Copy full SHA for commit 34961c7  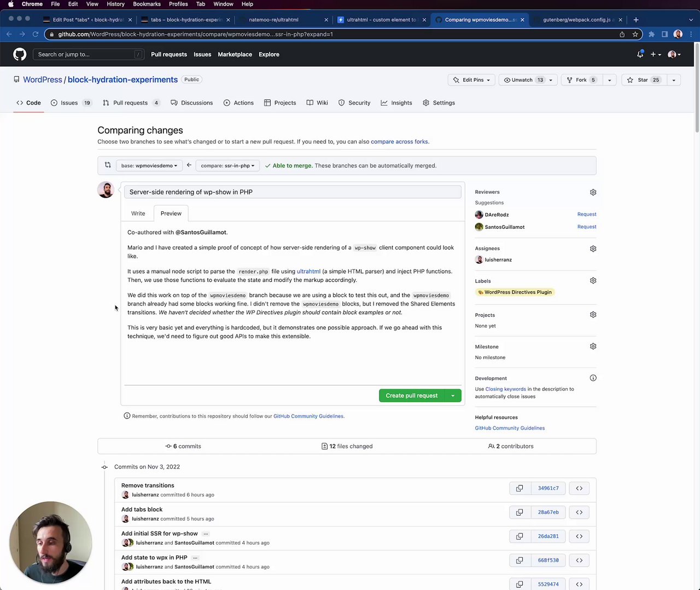coord(520,488)
